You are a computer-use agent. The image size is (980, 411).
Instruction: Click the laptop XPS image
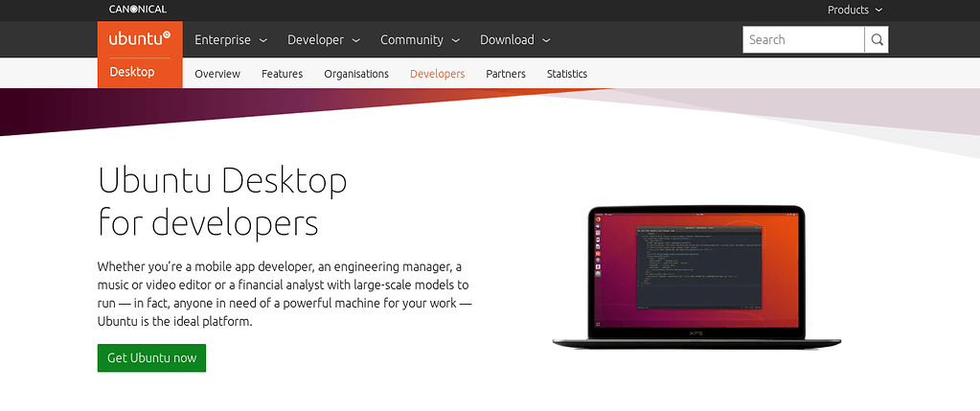tap(696, 277)
